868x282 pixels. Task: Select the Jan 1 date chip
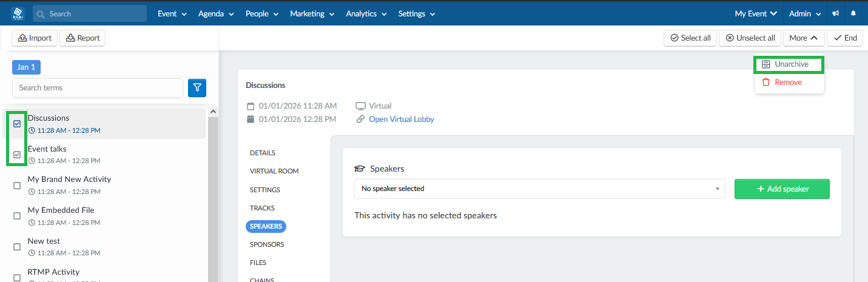point(26,67)
